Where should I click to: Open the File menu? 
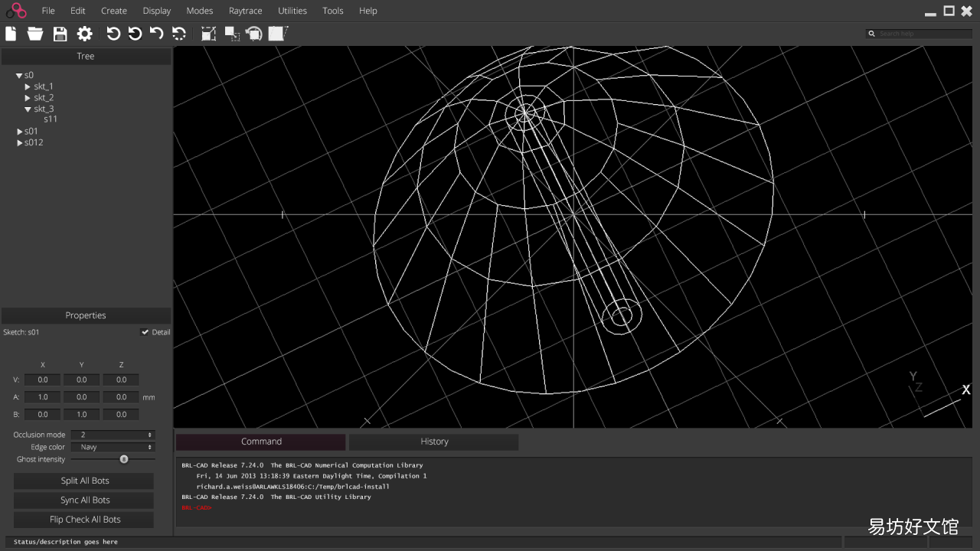pos(48,11)
